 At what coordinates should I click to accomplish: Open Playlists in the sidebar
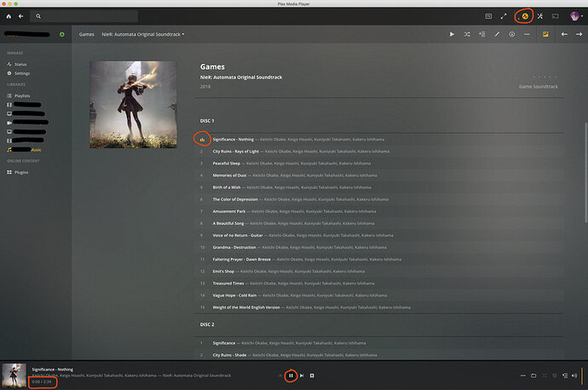(19, 95)
